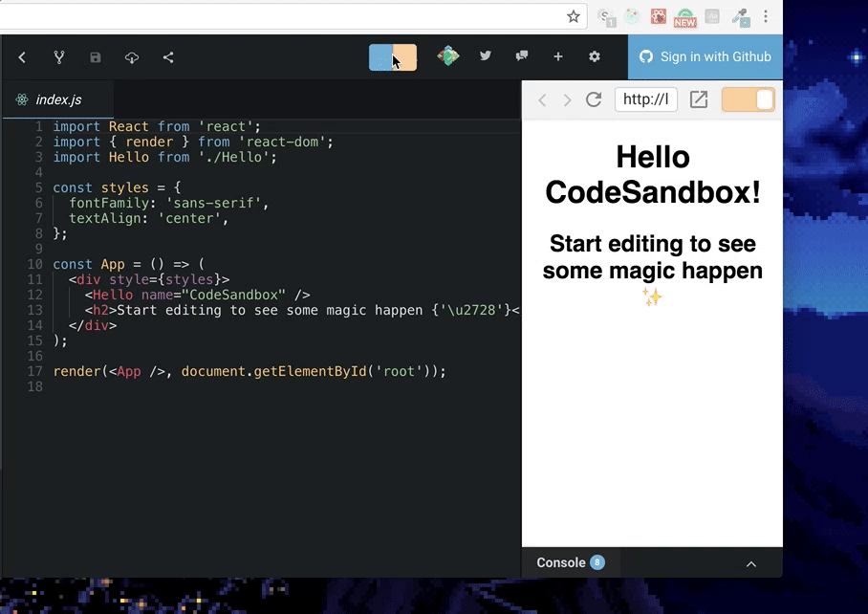Download sandbox with cloud icon
868x614 pixels.
click(132, 57)
